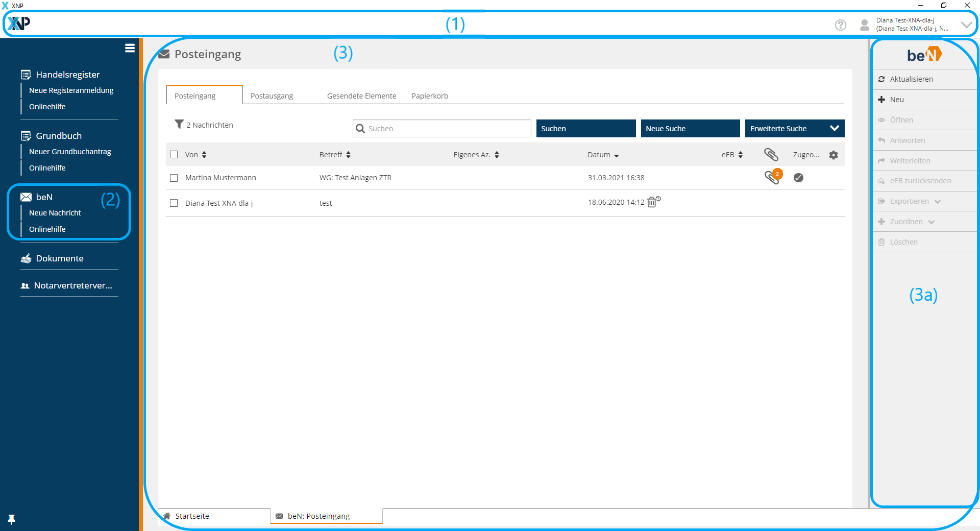
Task: Open Handelsregister section in sidebar
Action: coord(68,75)
